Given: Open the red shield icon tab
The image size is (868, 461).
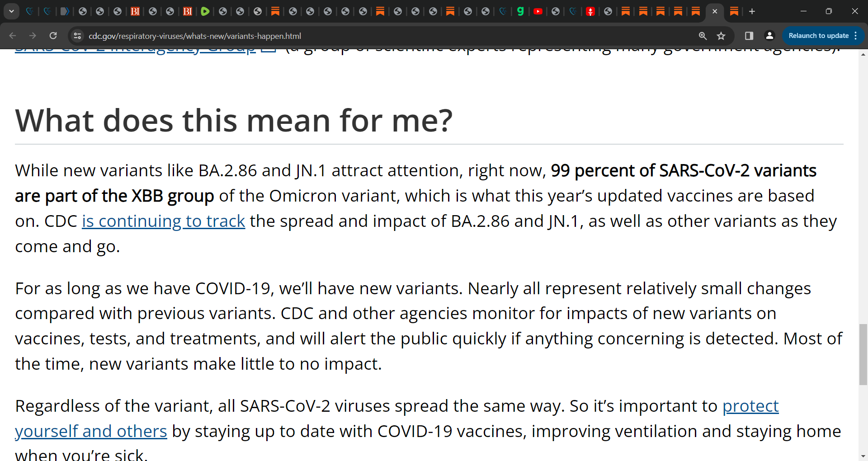Looking at the screenshot, I should click(x=590, y=12).
